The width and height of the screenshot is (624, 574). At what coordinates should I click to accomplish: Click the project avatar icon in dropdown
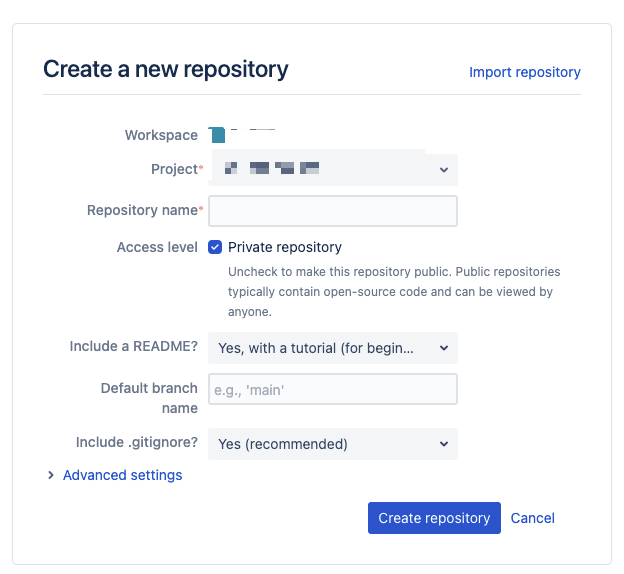[x=231, y=168]
